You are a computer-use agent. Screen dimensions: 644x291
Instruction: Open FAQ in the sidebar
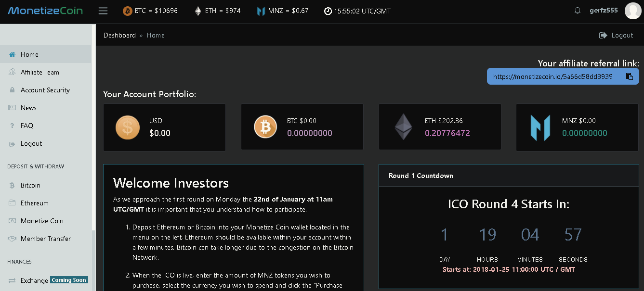pyautogui.click(x=45, y=126)
